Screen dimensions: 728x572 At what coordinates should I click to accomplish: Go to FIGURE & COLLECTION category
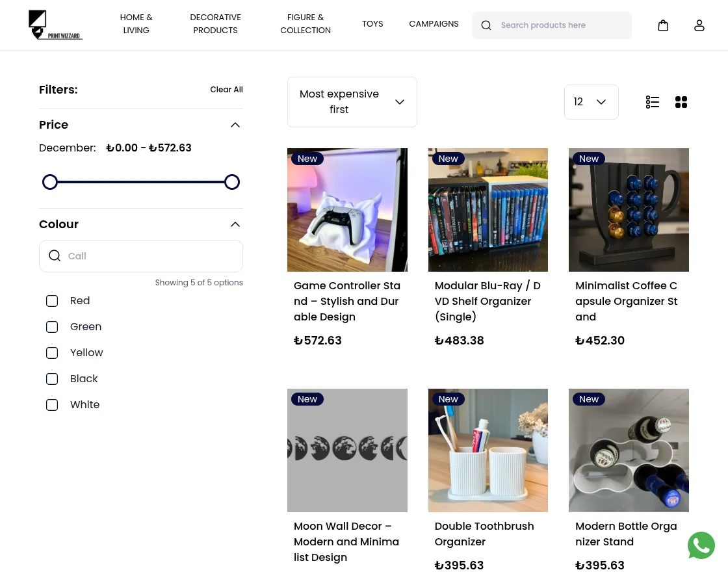(305, 23)
